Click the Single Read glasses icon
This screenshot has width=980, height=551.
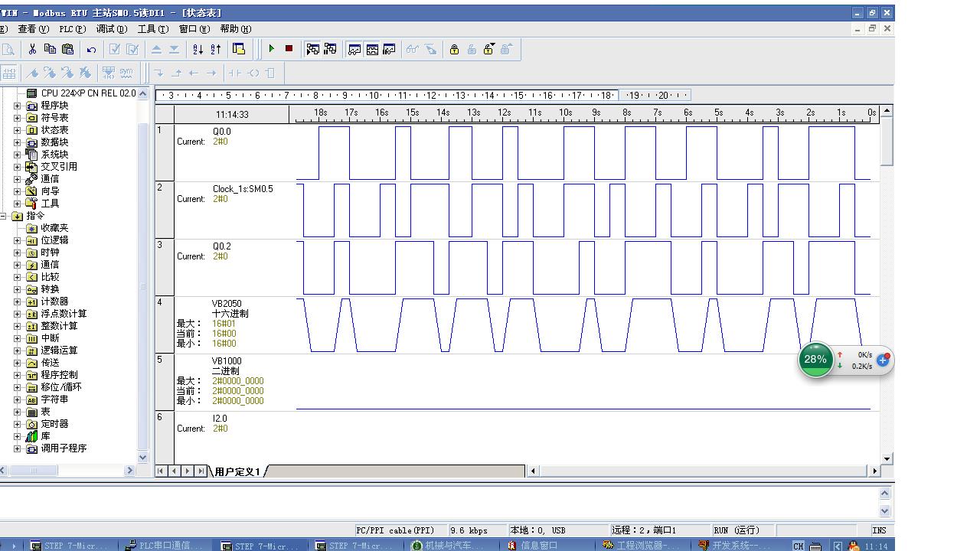[x=413, y=49]
